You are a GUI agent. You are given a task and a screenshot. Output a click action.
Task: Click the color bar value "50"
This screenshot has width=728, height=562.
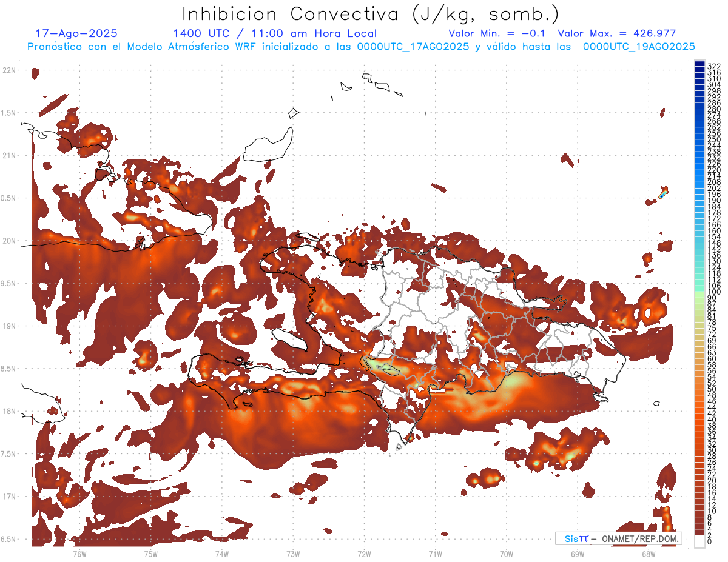pos(712,389)
